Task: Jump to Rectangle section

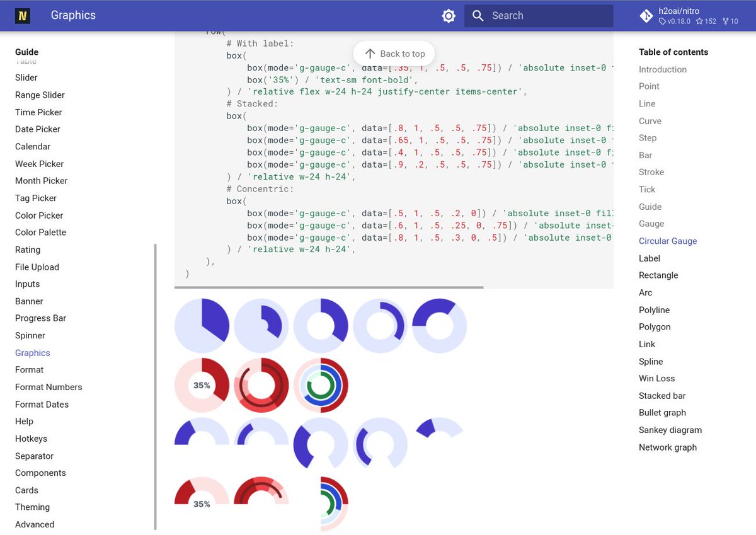Action: [658, 275]
